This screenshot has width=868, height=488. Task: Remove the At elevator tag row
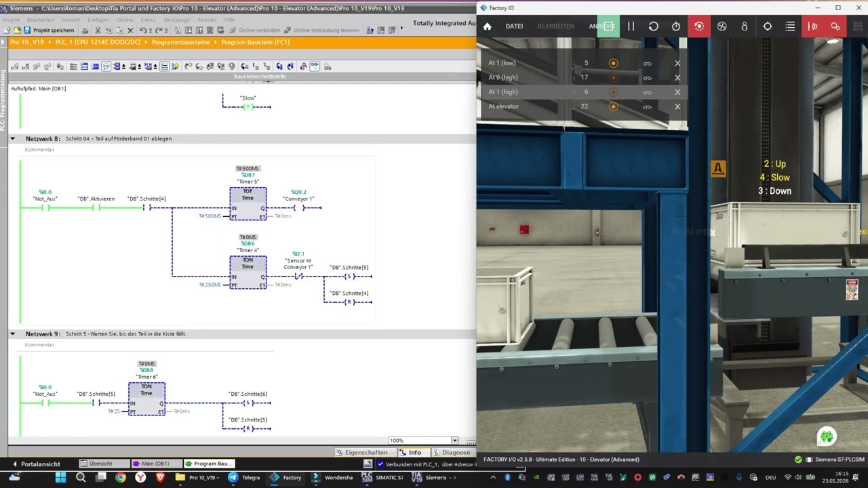click(677, 106)
